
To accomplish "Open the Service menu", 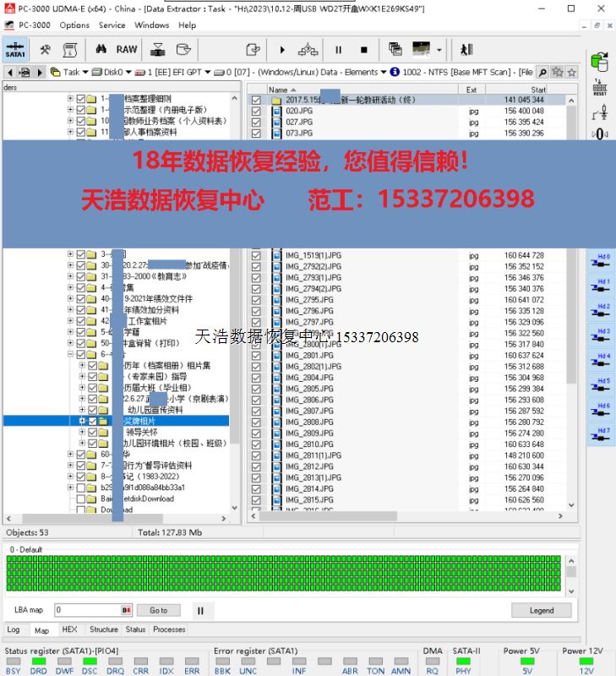I will coord(112,25).
